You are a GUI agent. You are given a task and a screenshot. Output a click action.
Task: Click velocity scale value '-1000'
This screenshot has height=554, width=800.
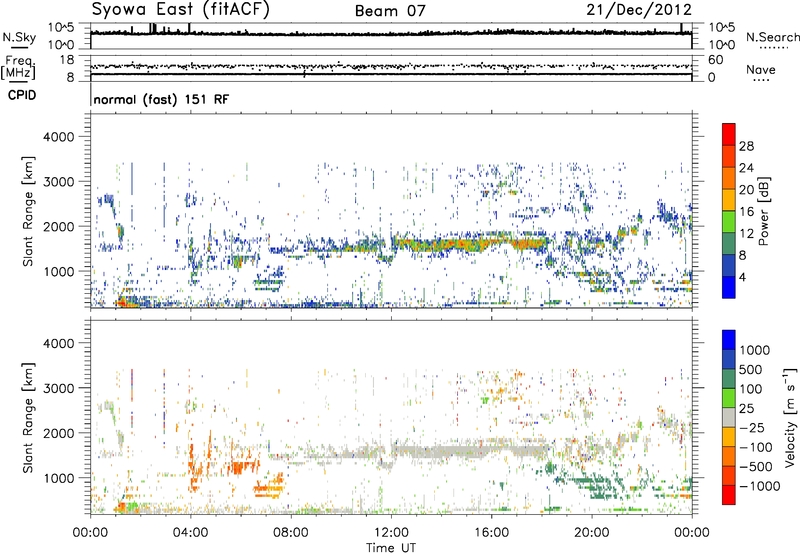point(759,486)
